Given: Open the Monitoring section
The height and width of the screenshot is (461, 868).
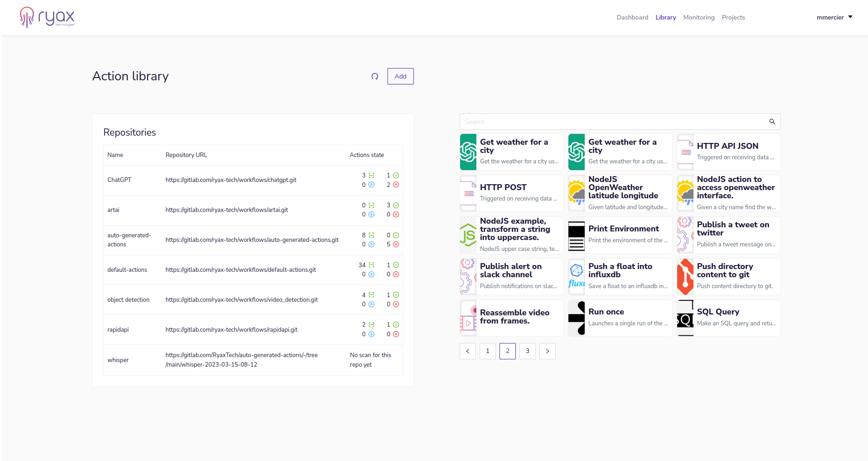Looking at the screenshot, I should point(698,17).
